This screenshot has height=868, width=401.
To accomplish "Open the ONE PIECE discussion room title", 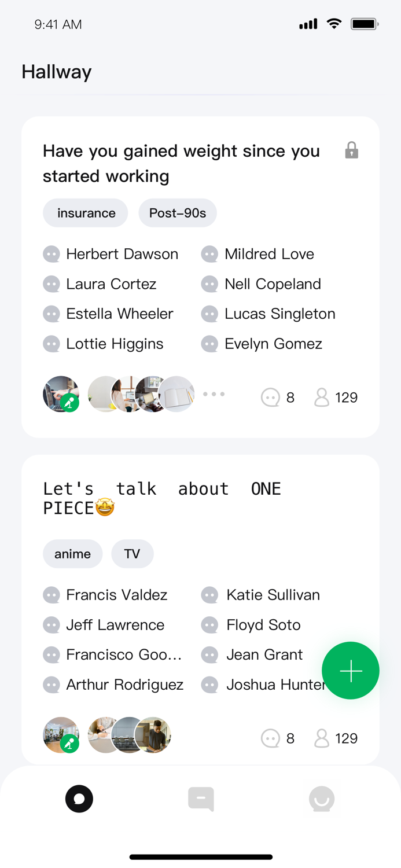I will point(162,498).
